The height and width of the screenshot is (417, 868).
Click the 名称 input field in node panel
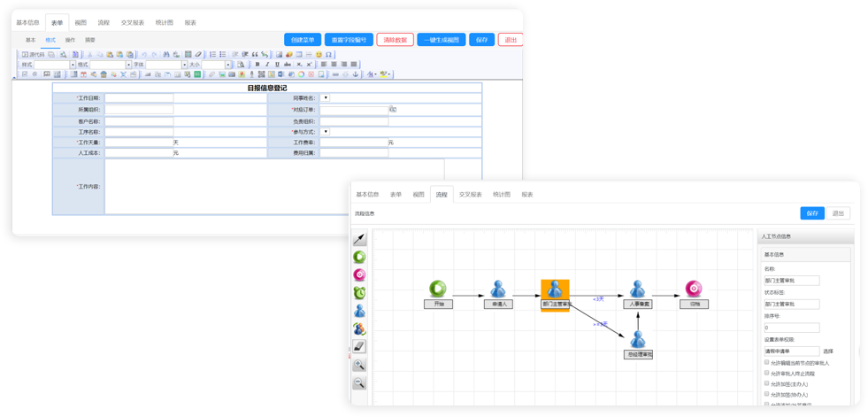coord(792,281)
